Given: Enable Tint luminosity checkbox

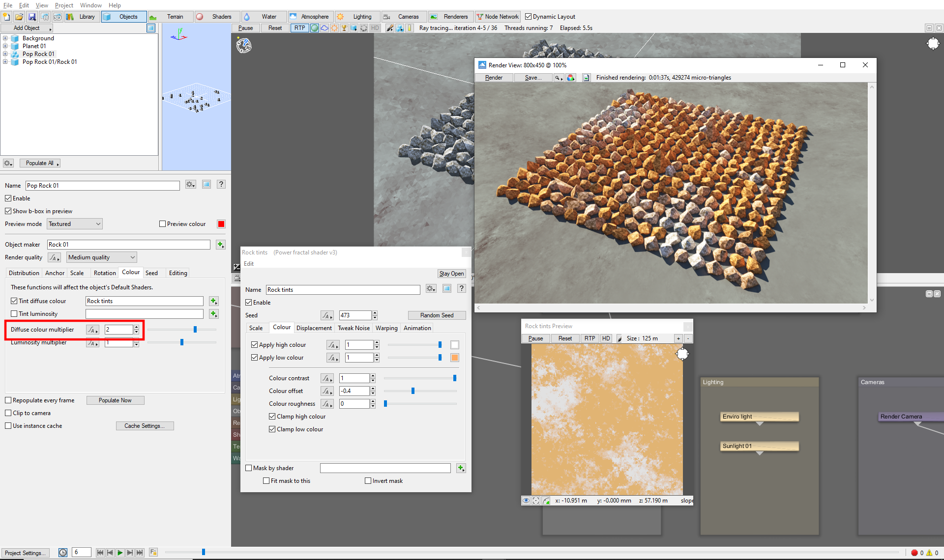Looking at the screenshot, I should click(14, 314).
